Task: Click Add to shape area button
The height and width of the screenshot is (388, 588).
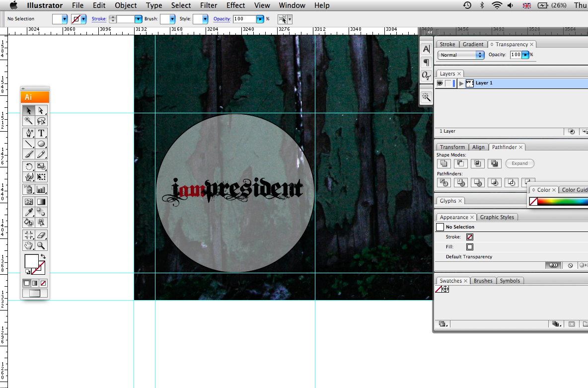Action: [x=443, y=163]
